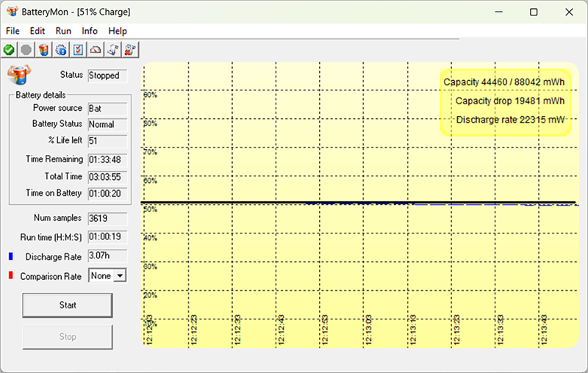The height and width of the screenshot is (373, 588).
Task: Open the Help menu
Action: (x=118, y=31)
